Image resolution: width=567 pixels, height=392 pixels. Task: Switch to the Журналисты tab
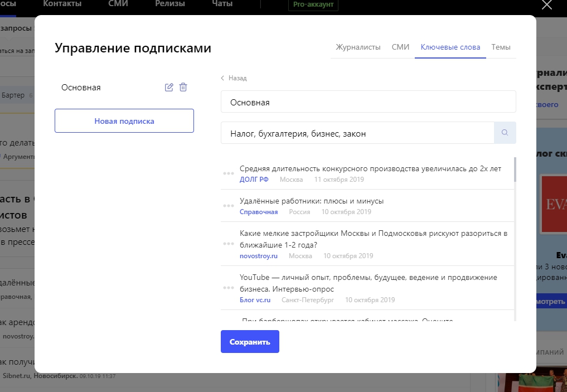(x=358, y=47)
